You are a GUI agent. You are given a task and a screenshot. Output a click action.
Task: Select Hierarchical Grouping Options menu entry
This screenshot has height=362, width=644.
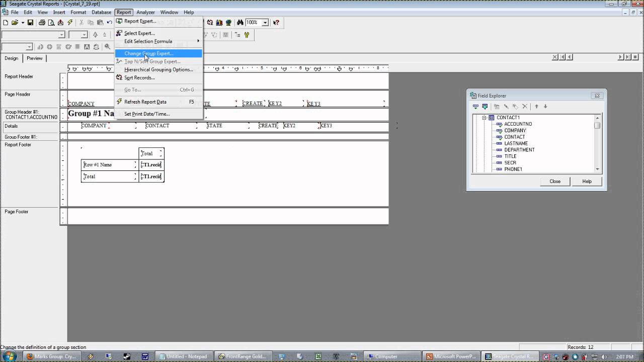(158, 69)
